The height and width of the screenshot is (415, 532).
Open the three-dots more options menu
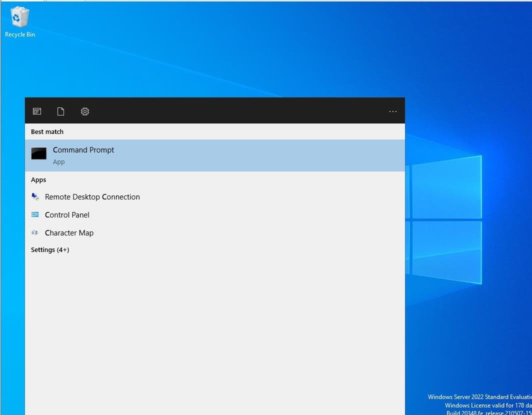coord(393,111)
